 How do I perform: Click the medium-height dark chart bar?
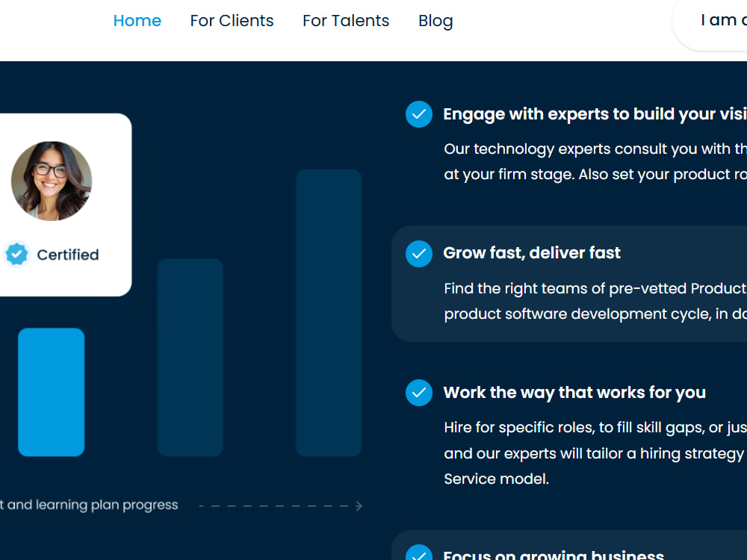point(190,357)
